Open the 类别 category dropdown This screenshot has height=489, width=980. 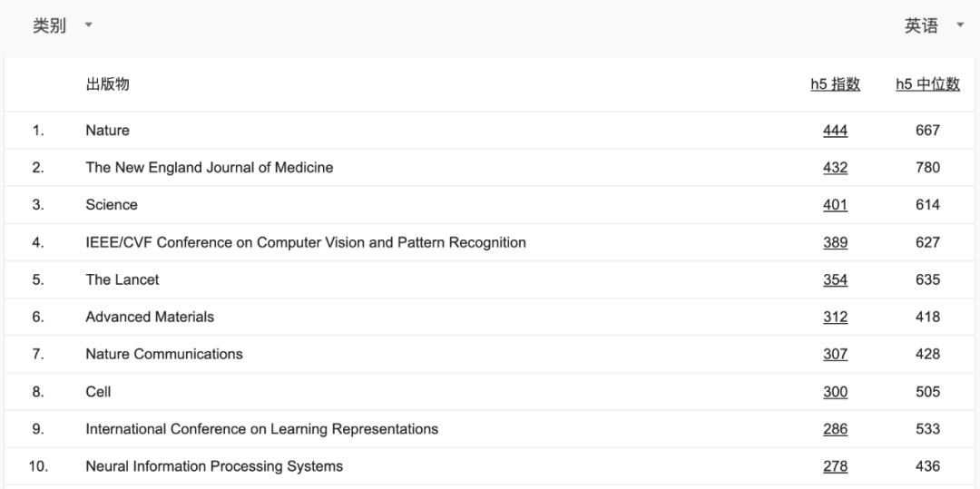tap(62, 25)
